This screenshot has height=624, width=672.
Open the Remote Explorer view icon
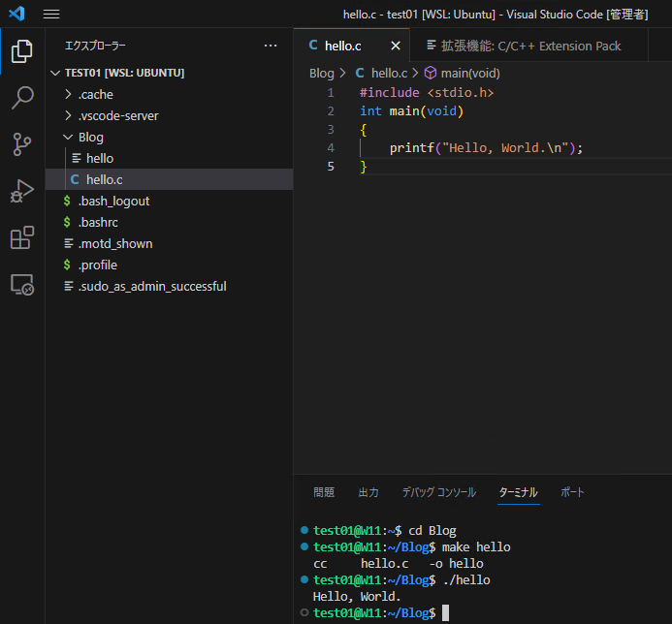pos(22,284)
